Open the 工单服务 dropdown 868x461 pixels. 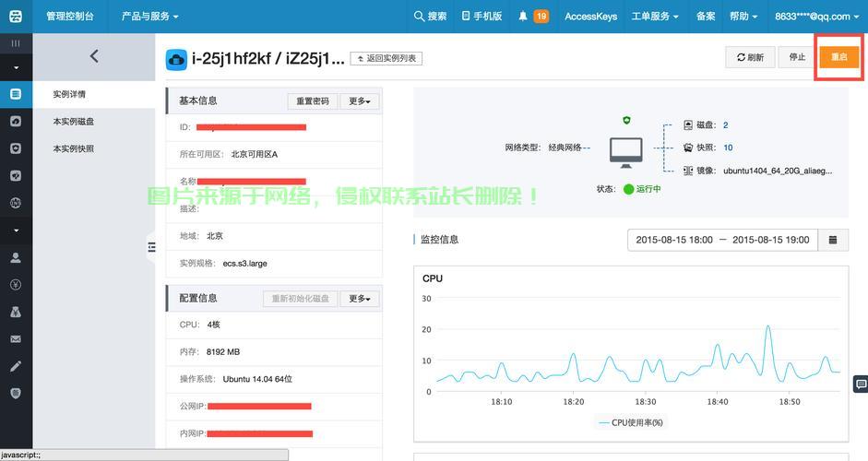point(655,16)
